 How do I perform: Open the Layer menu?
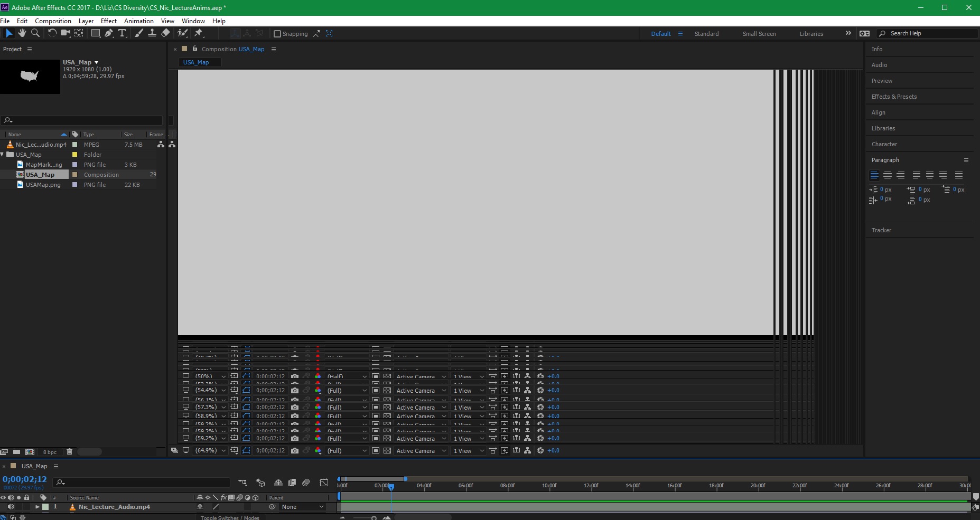(x=86, y=21)
